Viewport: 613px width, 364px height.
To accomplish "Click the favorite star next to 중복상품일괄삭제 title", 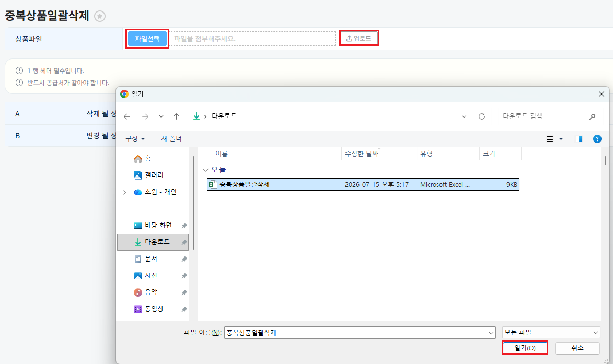I will point(100,16).
